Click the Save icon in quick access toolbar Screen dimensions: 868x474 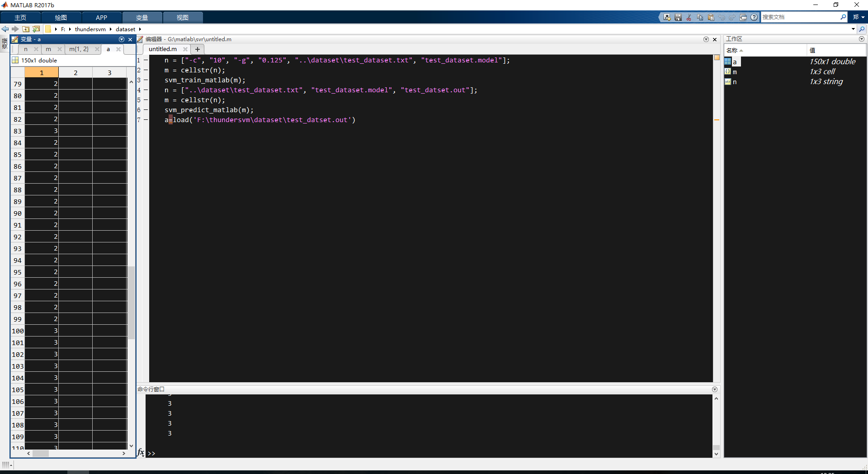coord(678,17)
